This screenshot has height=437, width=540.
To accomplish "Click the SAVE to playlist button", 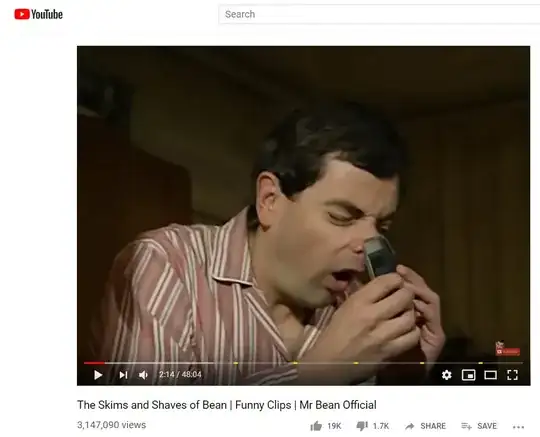I will (479, 426).
